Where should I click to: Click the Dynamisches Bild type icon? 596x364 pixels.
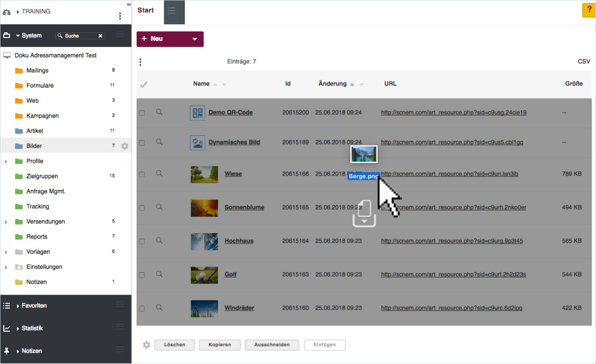[198, 142]
